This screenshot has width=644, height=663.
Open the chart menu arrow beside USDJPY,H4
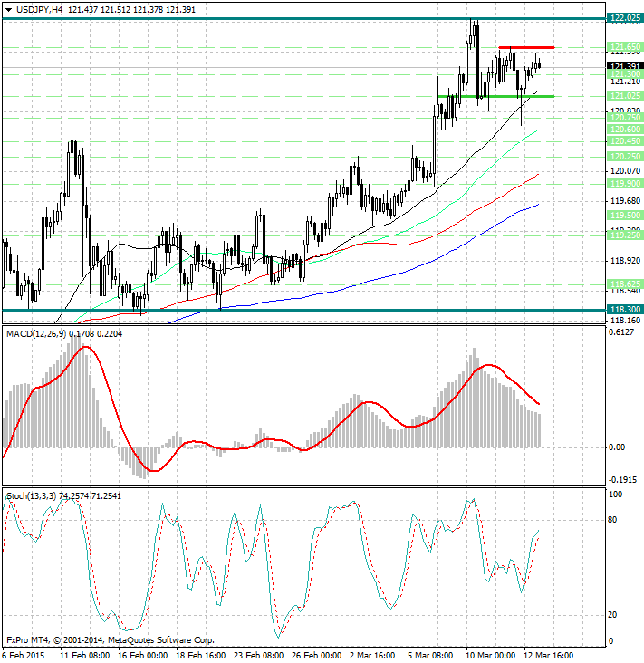pos(8,10)
